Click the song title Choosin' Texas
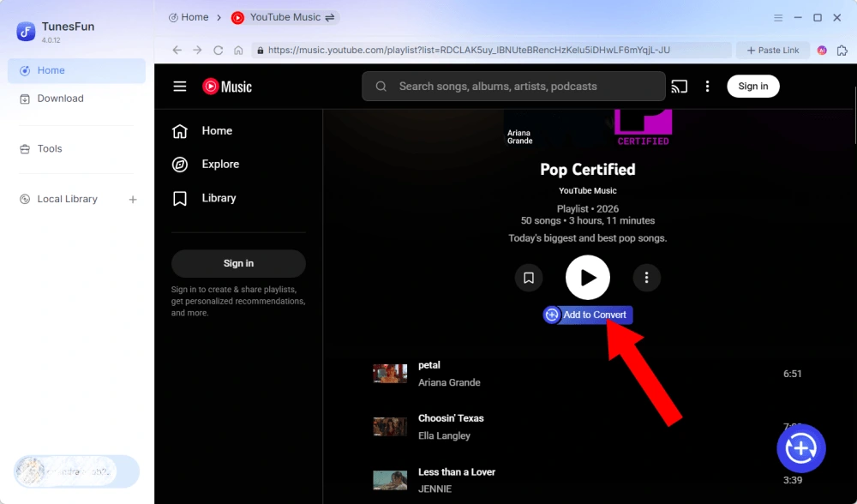Viewport: 857px width, 504px height. (451, 418)
